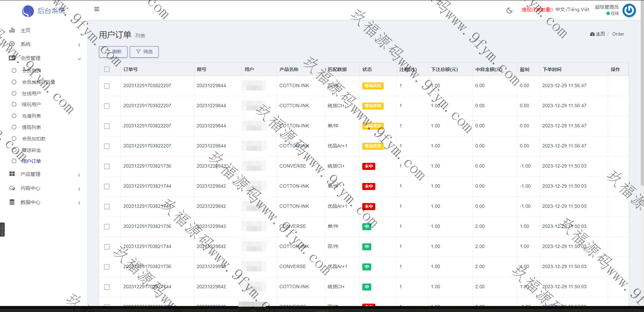This screenshot has height=312, width=644.
Task: Click the admin avatar power icon
Action: 629,10
